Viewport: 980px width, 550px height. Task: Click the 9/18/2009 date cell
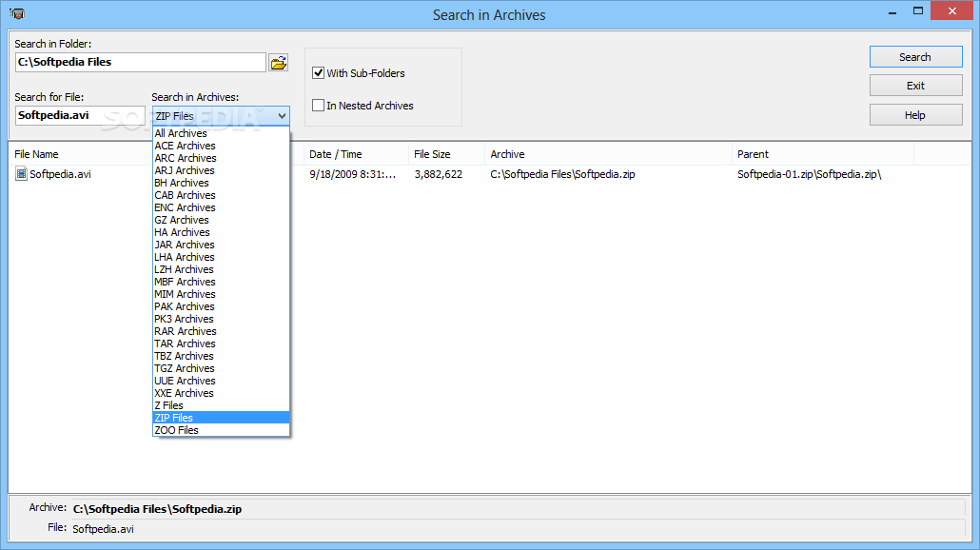point(353,174)
